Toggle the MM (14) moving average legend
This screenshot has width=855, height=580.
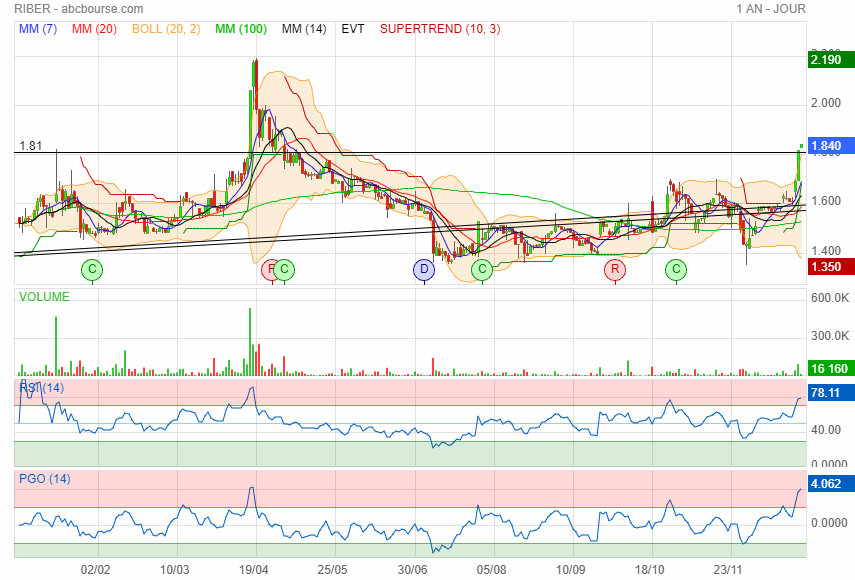pyautogui.click(x=304, y=29)
